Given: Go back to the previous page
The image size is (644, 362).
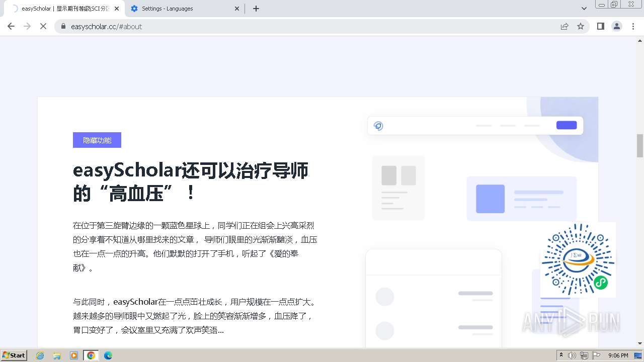Looking at the screenshot, I should click(x=11, y=26).
